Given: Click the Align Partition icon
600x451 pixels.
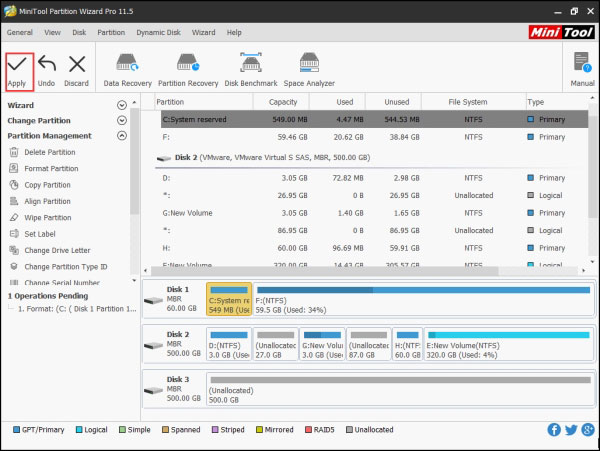Looking at the screenshot, I should (14, 201).
